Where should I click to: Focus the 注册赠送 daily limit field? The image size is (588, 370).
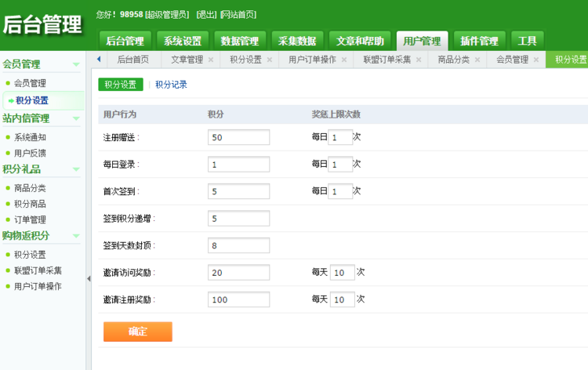(340, 137)
